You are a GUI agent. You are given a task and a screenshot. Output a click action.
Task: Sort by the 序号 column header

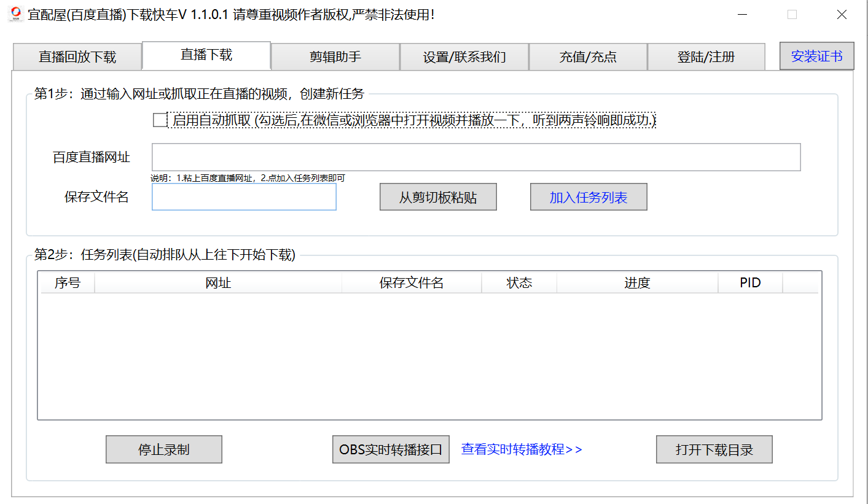pyautogui.click(x=67, y=282)
